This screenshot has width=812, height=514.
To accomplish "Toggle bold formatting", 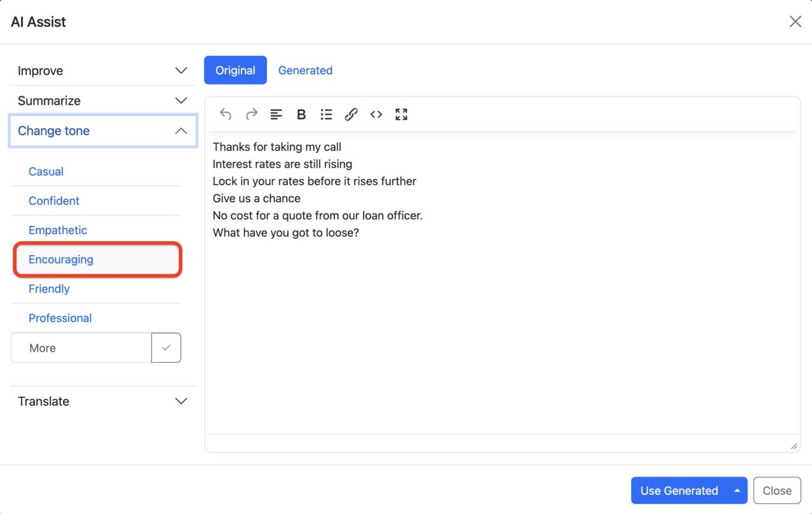I will pyautogui.click(x=301, y=114).
